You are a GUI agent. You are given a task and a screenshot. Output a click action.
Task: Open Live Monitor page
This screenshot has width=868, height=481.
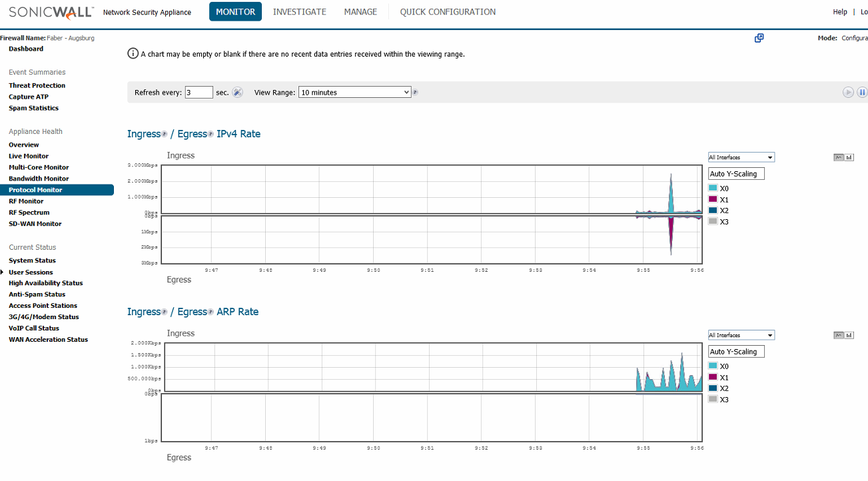click(x=29, y=156)
